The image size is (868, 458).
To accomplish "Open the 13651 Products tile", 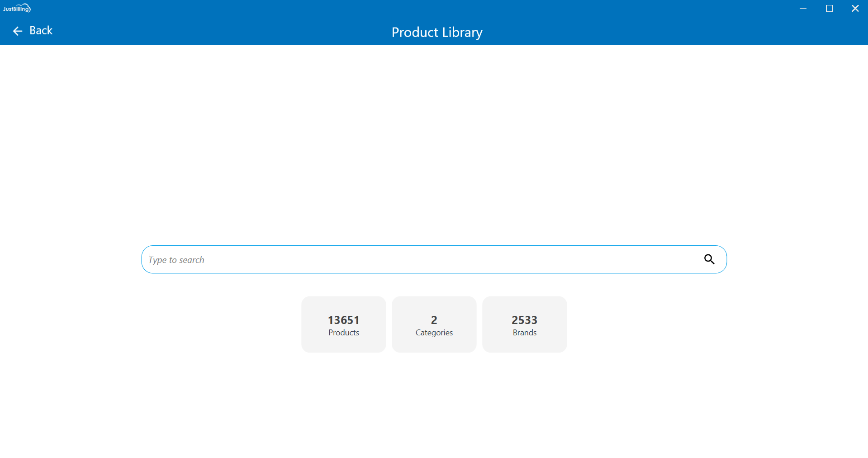I will (343, 324).
